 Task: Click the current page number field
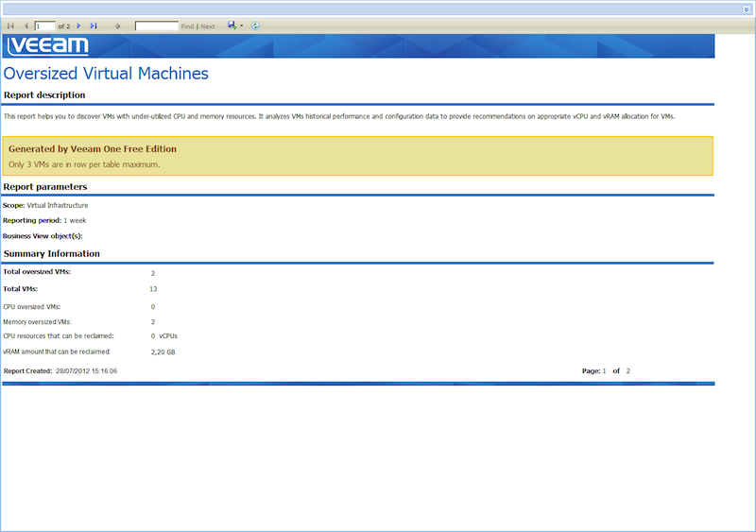pos(44,26)
